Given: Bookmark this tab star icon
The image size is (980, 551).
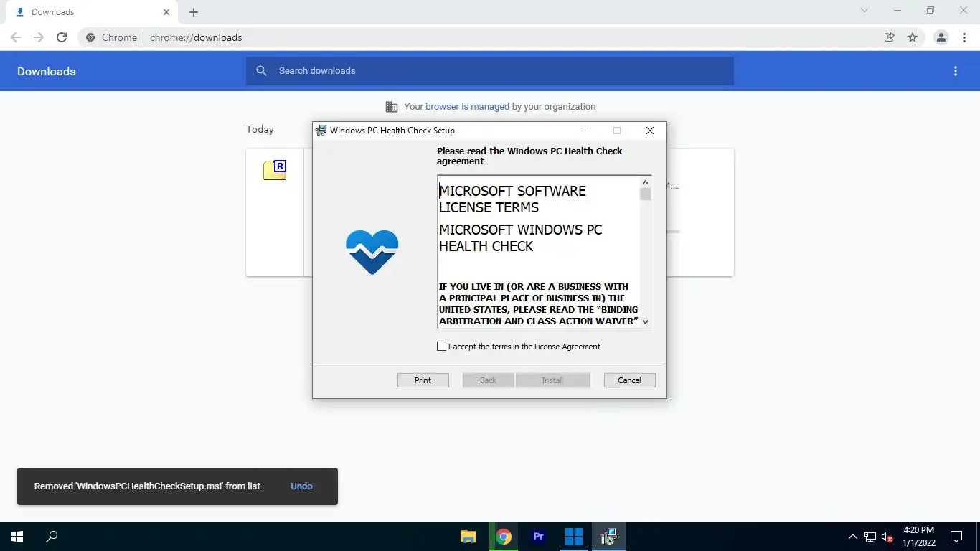Looking at the screenshot, I should [913, 37].
